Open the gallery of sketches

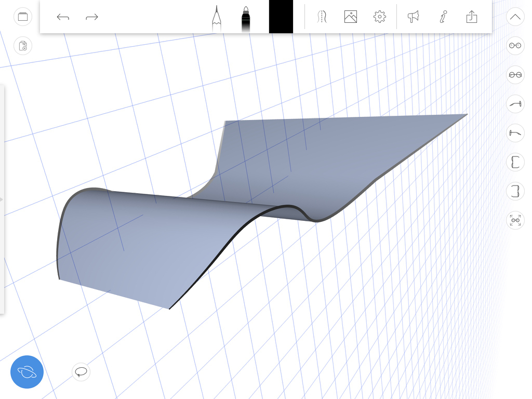tap(22, 17)
